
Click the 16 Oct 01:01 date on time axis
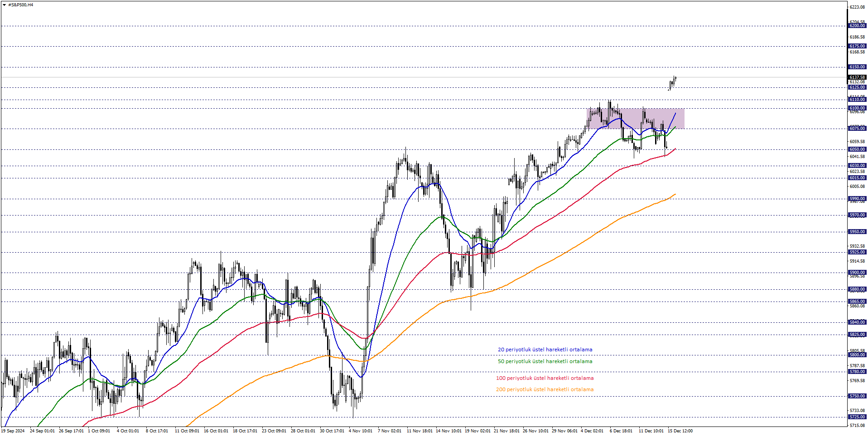coord(216,431)
